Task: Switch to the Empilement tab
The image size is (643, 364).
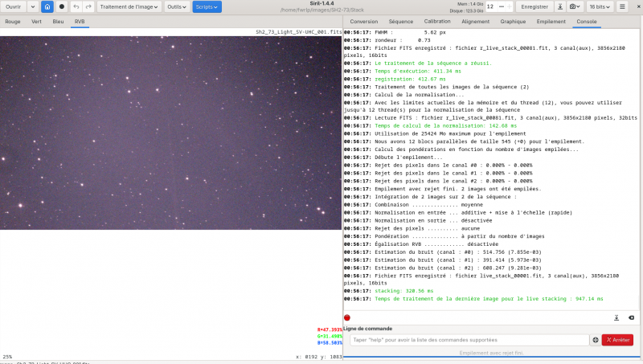Action: [x=551, y=22]
